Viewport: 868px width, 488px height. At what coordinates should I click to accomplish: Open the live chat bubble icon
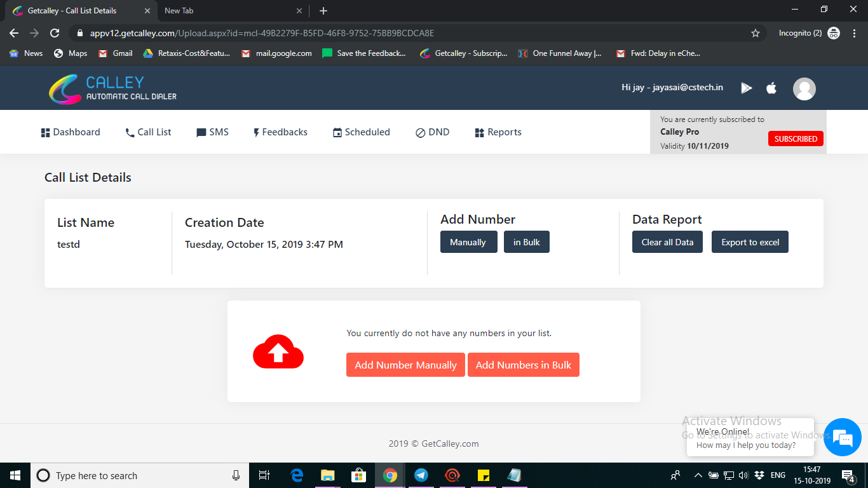click(x=843, y=437)
